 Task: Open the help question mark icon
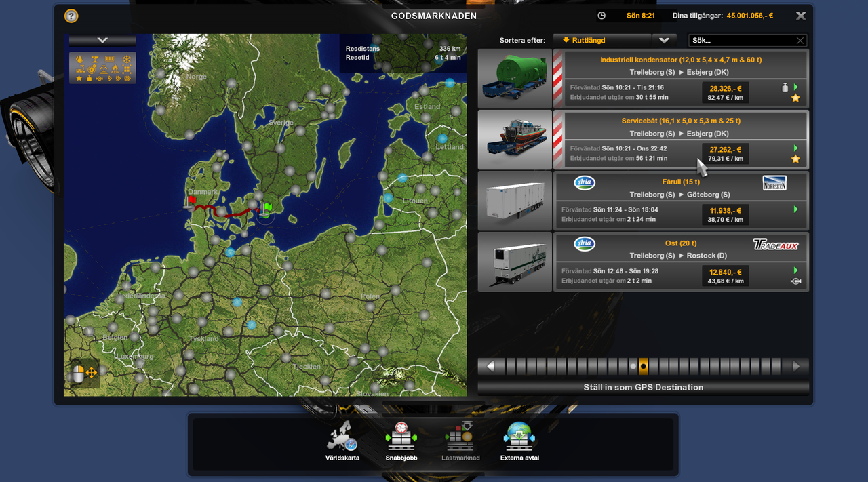[71, 16]
